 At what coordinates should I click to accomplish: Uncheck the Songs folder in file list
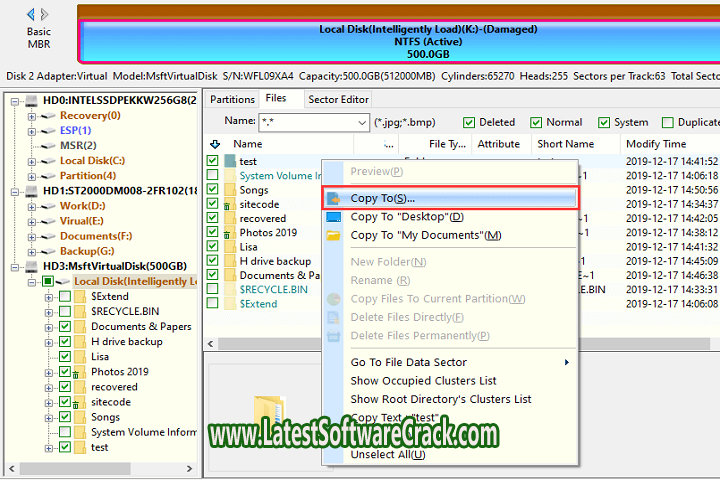[x=213, y=190]
